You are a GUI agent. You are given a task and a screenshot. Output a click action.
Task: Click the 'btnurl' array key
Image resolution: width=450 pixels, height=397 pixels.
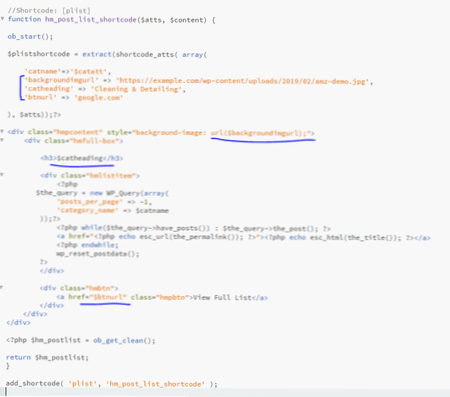[41, 97]
